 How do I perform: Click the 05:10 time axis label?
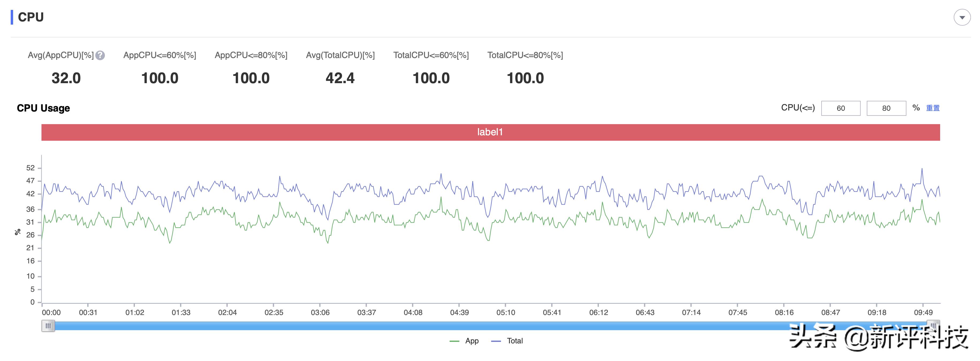pos(506,312)
